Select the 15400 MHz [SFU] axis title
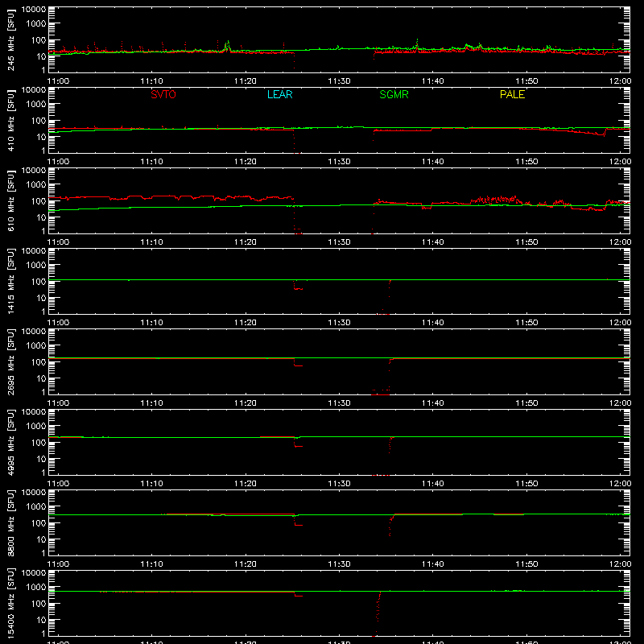 pyautogui.click(x=11, y=603)
